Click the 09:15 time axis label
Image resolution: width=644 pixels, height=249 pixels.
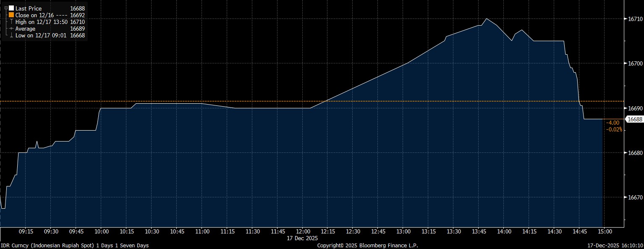click(26, 231)
